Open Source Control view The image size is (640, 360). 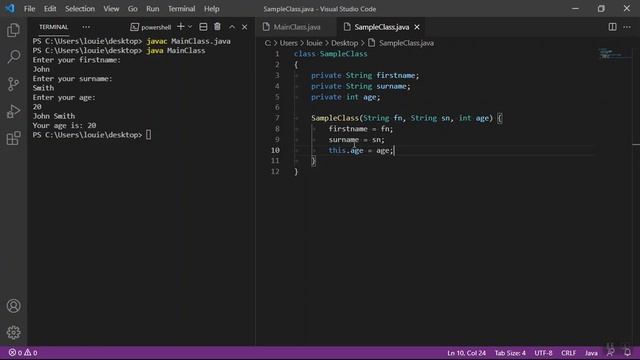[x=13, y=84]
